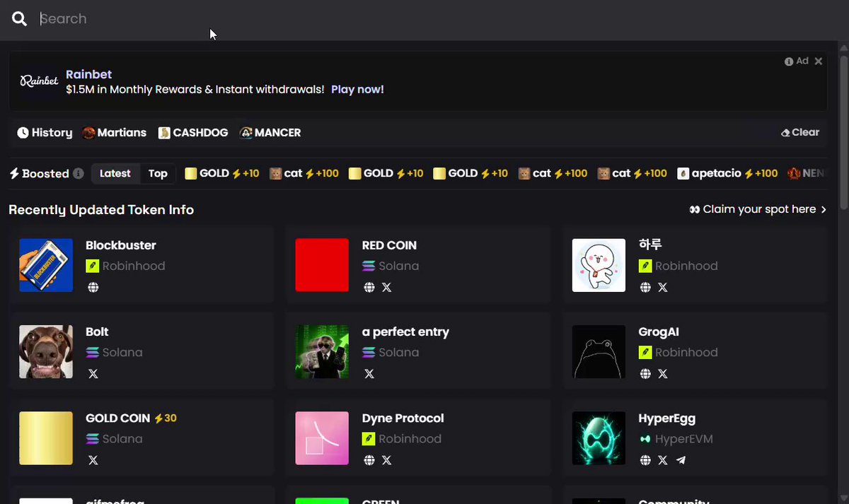Open CASHDOG from search history
Viewport: 849px width, 504px height.
(193, 133)
